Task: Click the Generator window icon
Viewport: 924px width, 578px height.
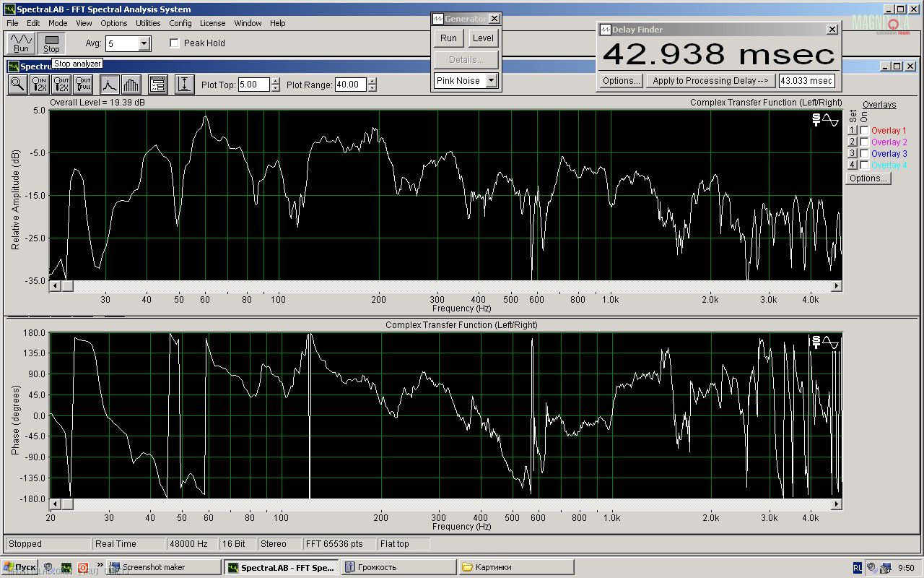Action: coord(438,19)
